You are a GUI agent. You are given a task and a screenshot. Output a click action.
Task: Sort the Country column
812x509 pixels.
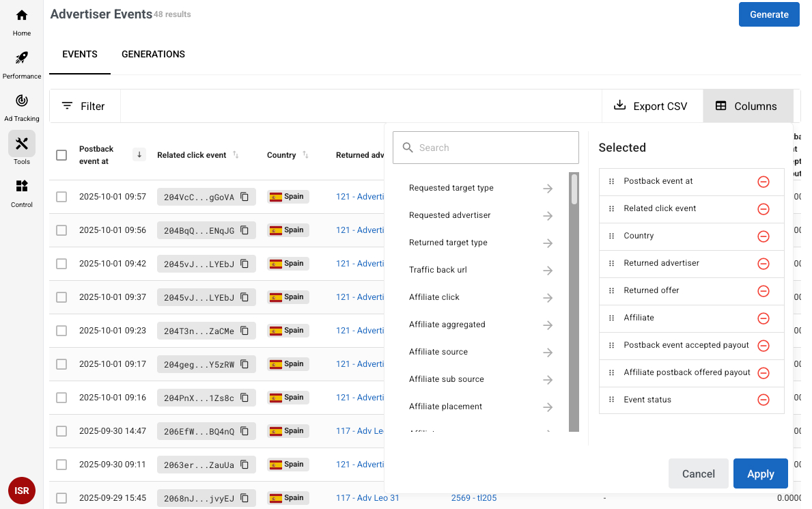point(306,155)
